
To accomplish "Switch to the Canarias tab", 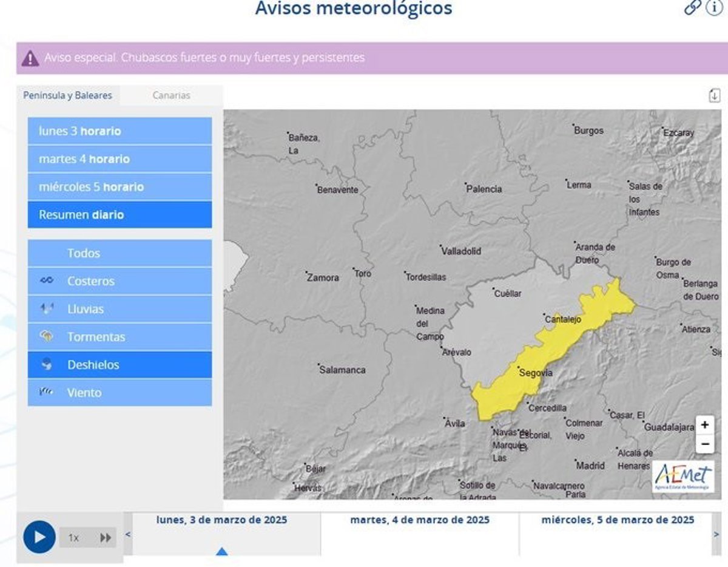I will 171,95.
